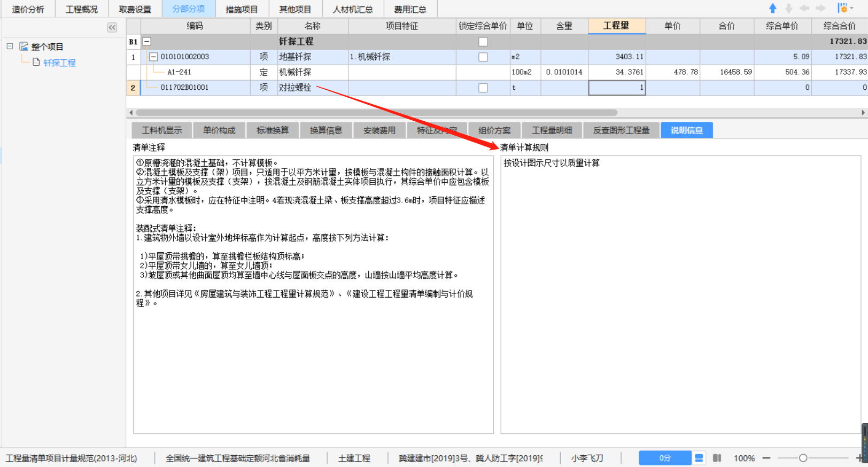Viewport: 868px width, 467px height.
Task: Switch to the 工程量明细 tab
Action: tap(552, 130)
